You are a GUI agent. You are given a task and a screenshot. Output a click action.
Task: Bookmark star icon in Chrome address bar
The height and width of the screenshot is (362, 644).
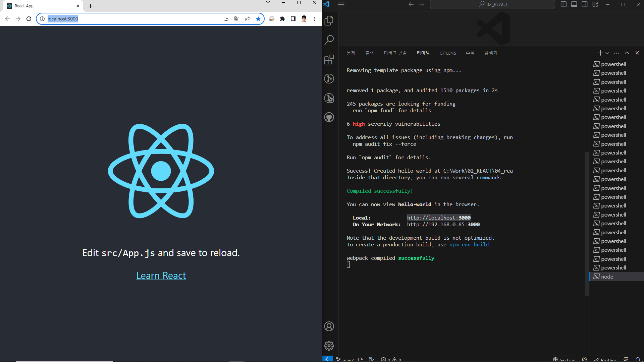[x=258, y=19]
